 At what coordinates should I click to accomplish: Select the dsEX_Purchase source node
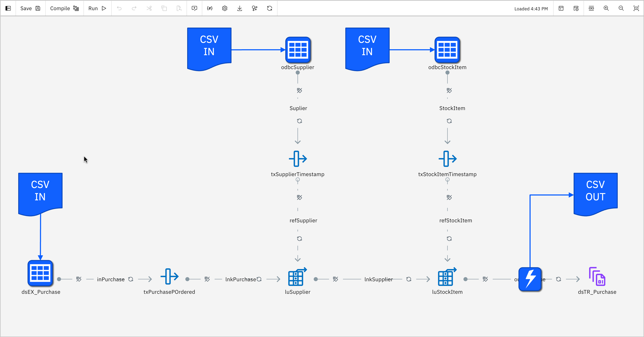[x=40, y=273]
